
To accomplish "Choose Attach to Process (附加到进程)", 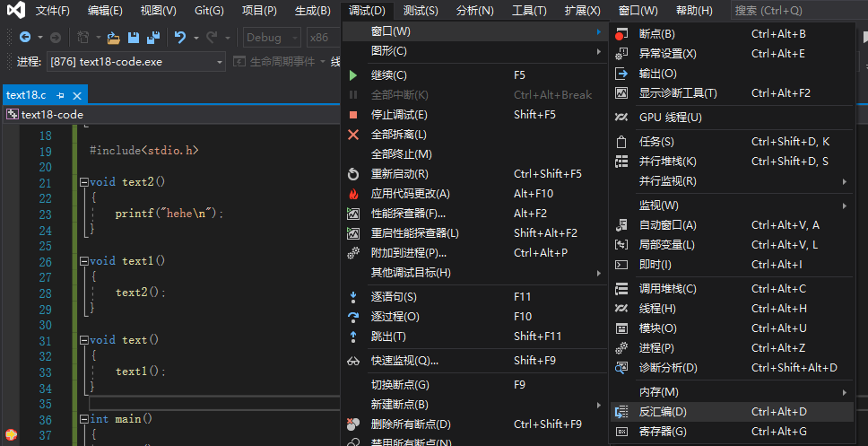I will point(473,253).
